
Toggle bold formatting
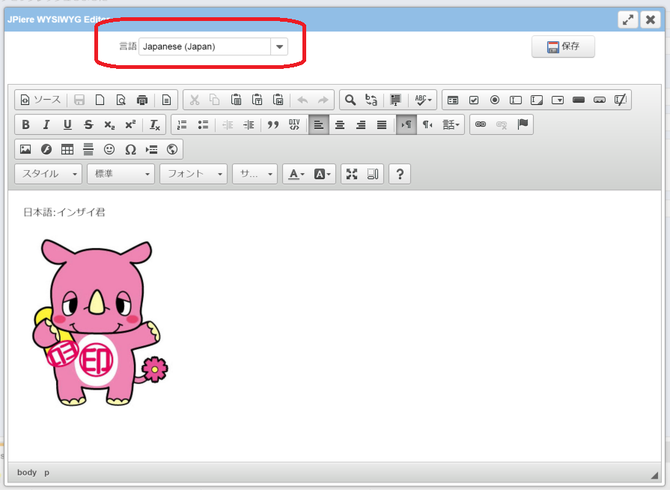pyautogui.click(x=26, y=125)
